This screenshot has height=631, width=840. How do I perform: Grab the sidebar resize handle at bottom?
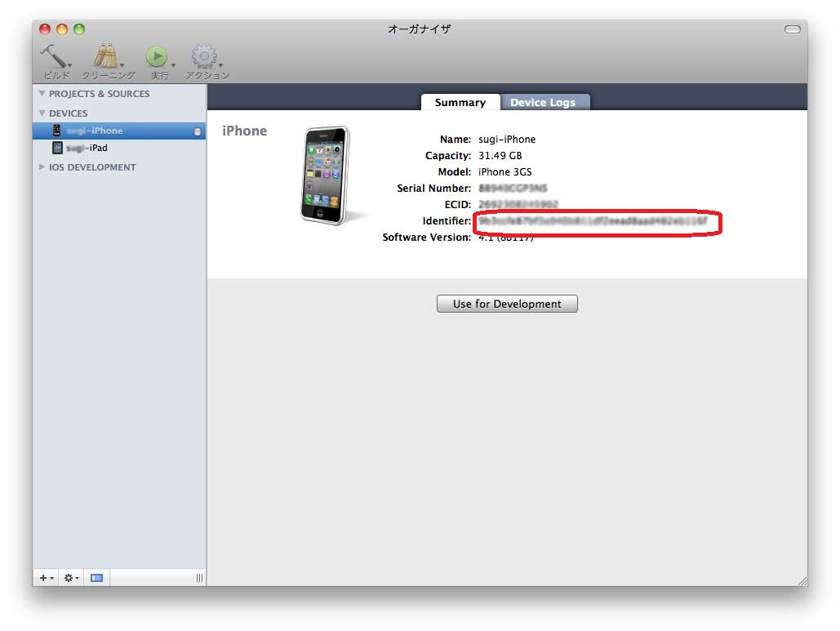(x=199, y=578)
